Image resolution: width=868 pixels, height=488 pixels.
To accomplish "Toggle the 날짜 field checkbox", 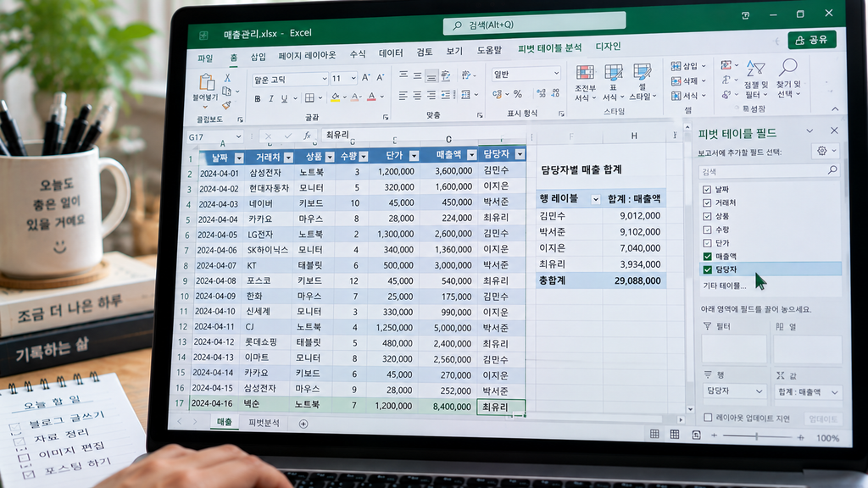I will click(707, 189).
